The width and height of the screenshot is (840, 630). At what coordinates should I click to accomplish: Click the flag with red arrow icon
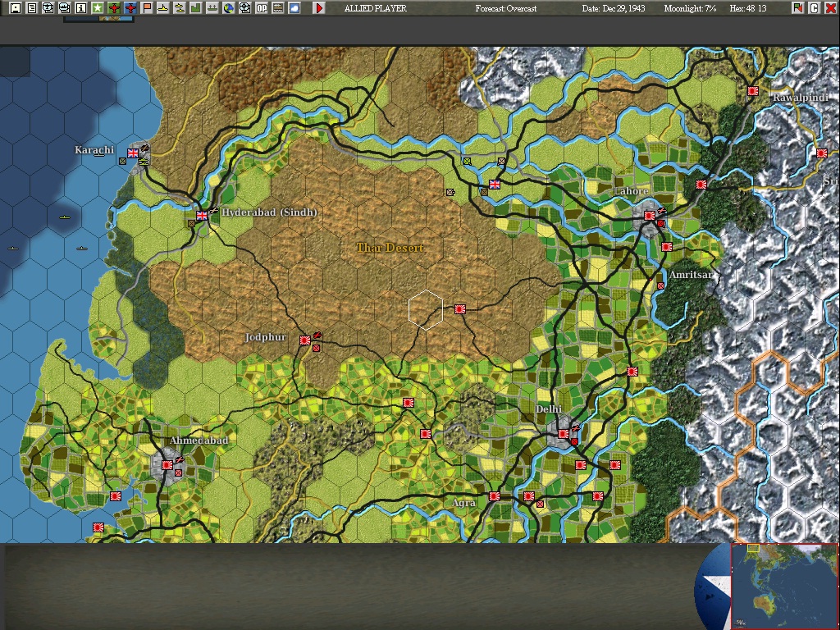click(x=797, y=8)
